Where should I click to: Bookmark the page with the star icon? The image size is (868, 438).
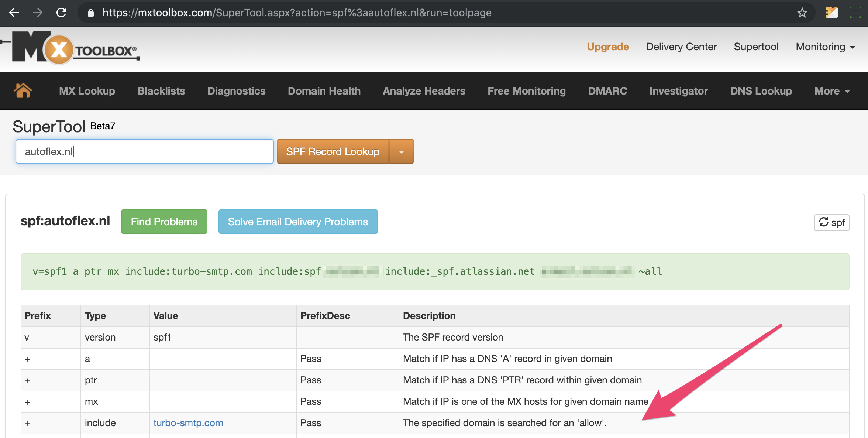click(x=802, y=13)
